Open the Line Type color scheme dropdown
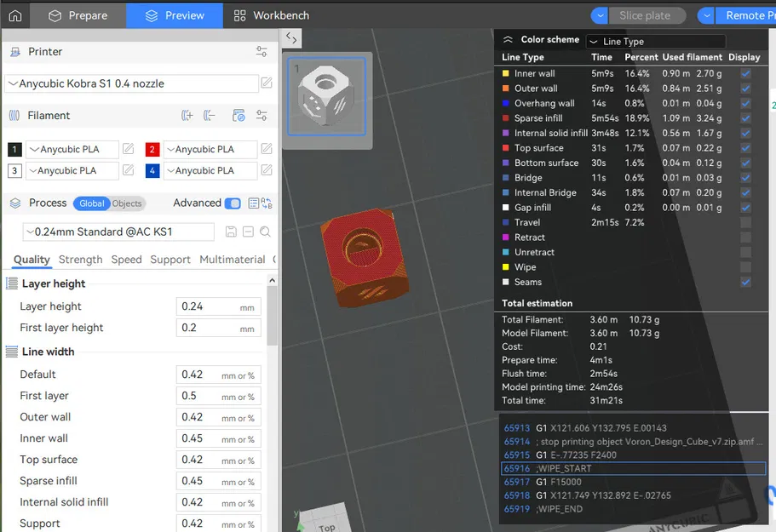 [x=656, y=40]
